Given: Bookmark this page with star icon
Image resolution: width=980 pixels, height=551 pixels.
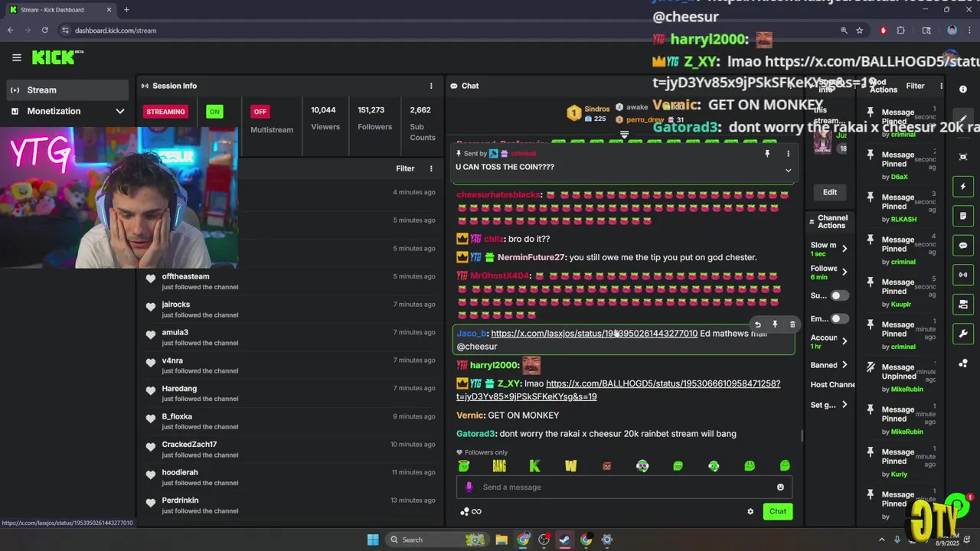Looking at the screenshot, I should 860,31.
